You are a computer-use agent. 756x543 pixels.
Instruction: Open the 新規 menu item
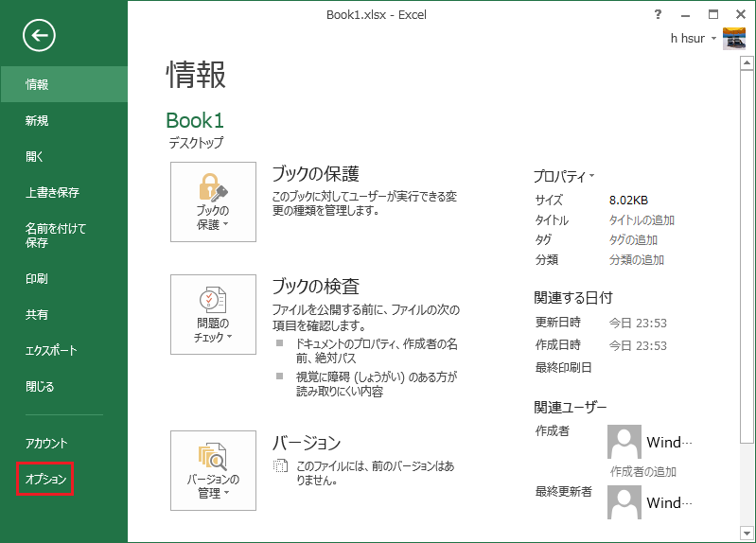(38, 120)
